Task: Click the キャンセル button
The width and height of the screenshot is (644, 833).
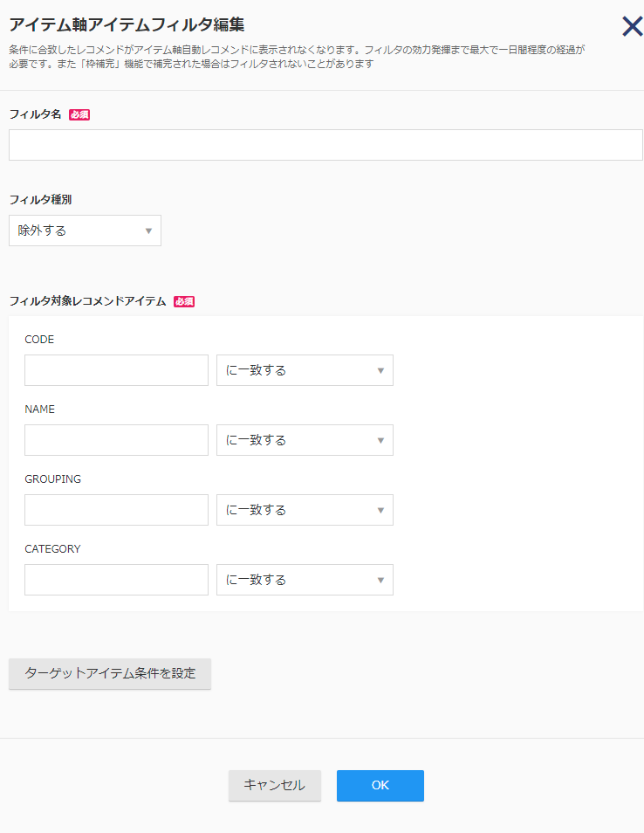Action: 275,785
